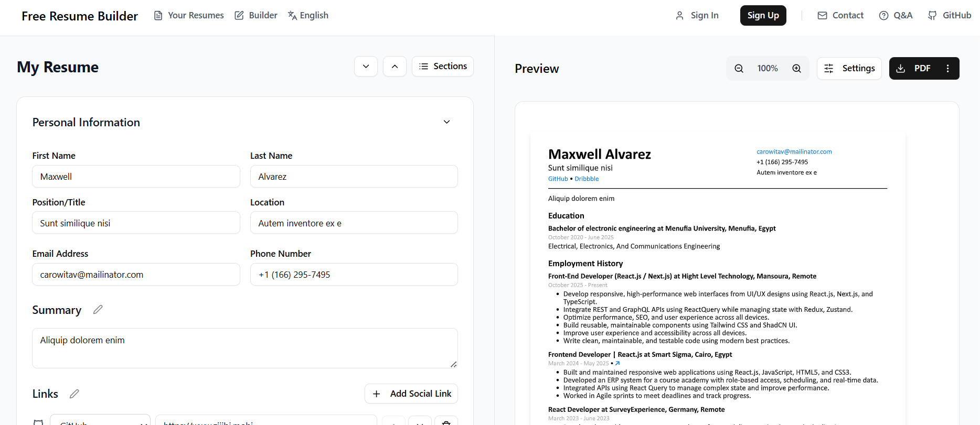Screen dimensions: 980x425
Task: Download the resume as PDF
Action: pyautogui.click(x=914, y=69)
